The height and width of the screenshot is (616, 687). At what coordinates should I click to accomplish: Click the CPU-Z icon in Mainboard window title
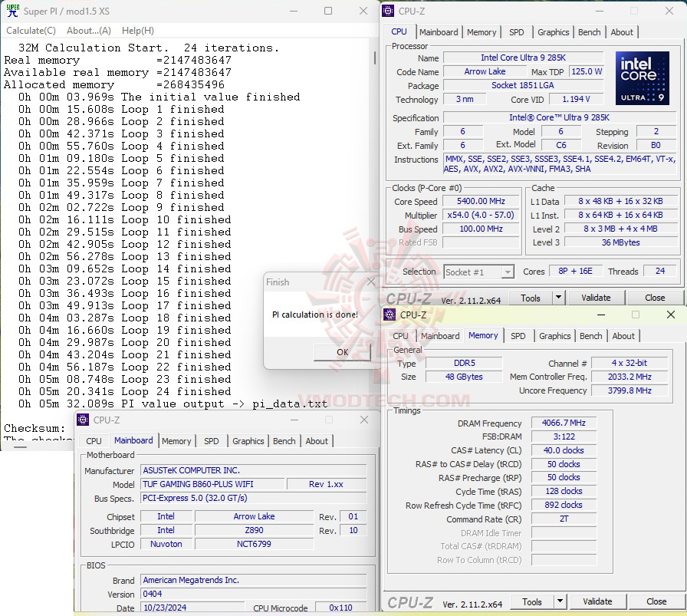[83, 420]
